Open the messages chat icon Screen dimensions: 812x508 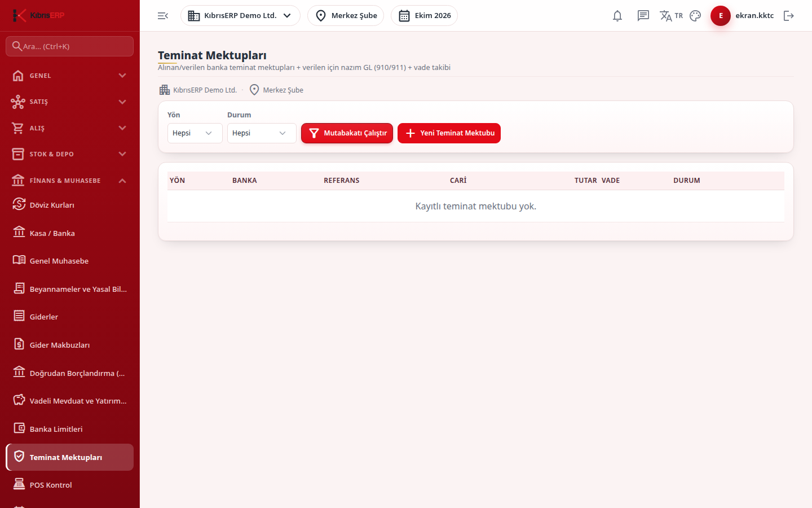point(643,16)
